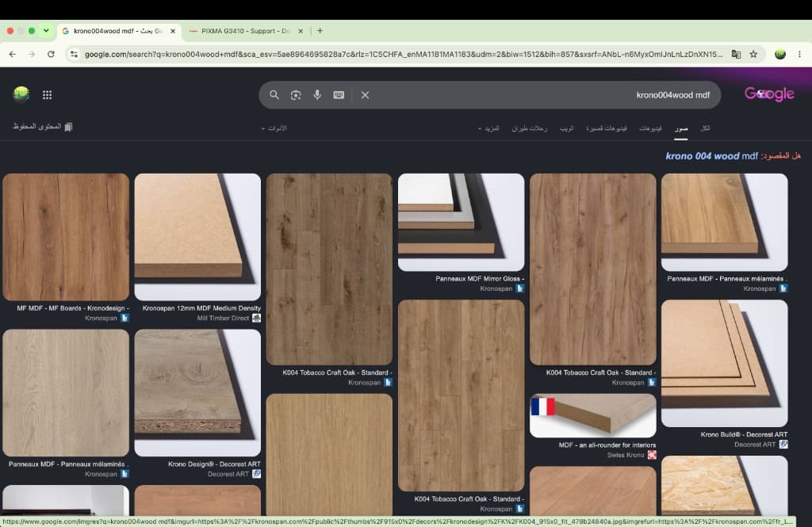This screenshot has width=812, height=527.
Task: Select the images (صور) tab
Action: [681, 128]
